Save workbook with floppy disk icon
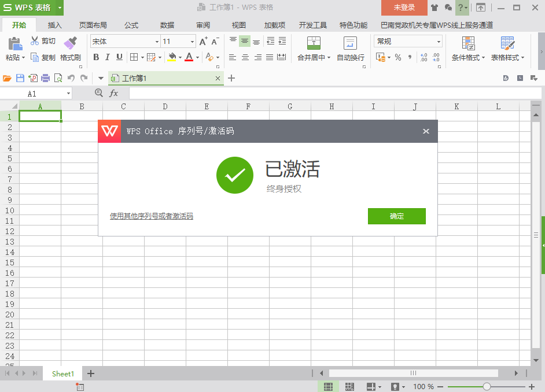The height and width of the screenshot is (392, 545). pos(20,78)
